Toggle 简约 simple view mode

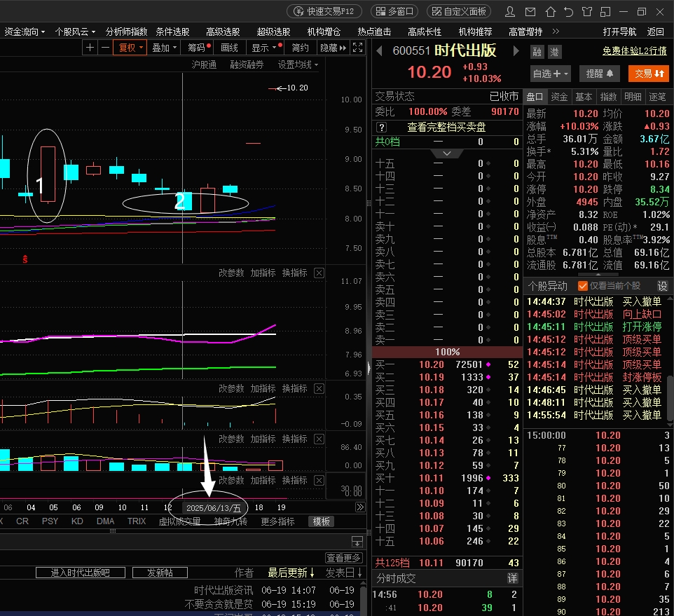(300, 47)
